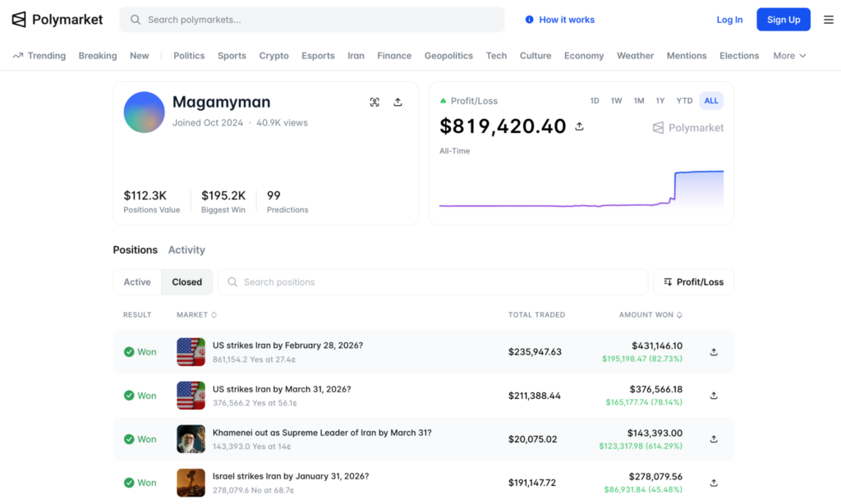Open the New section
This screenshot has width=841, height=504.
[x=140, y=56]
